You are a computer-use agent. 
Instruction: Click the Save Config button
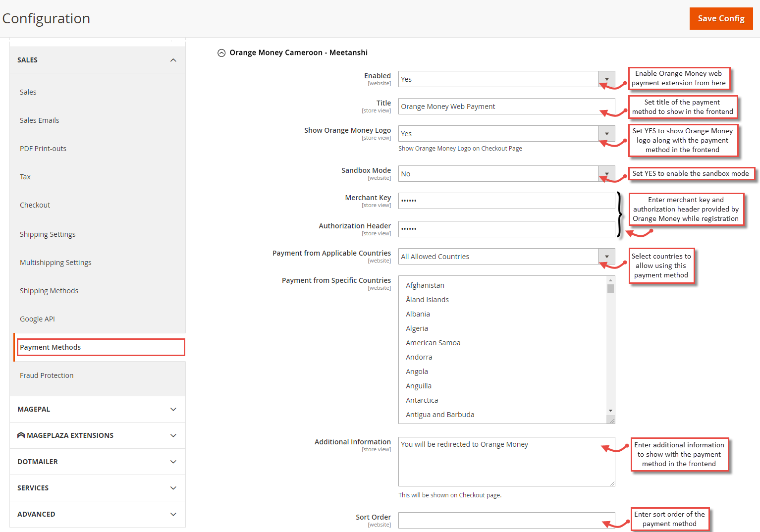pos(721,18)
